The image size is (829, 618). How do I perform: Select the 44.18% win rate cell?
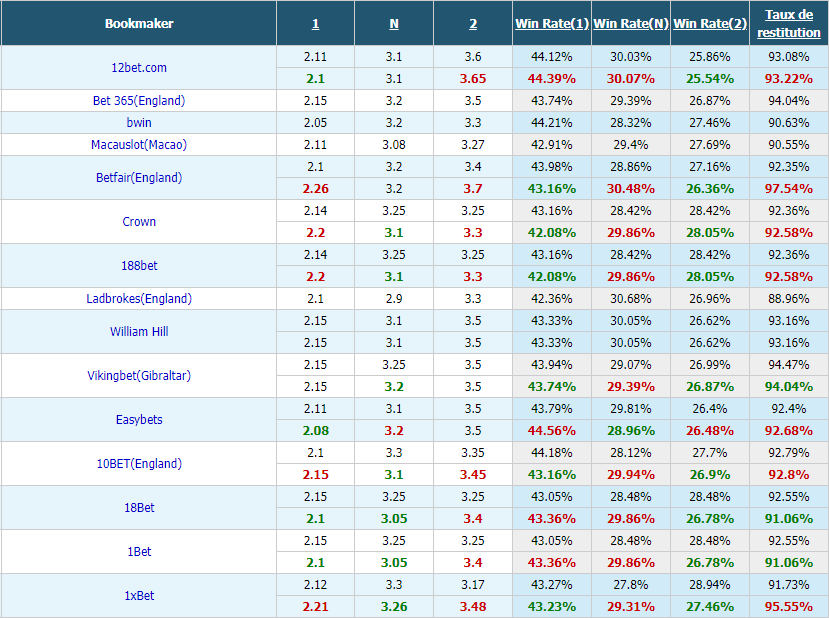click(x=552, y=453)
